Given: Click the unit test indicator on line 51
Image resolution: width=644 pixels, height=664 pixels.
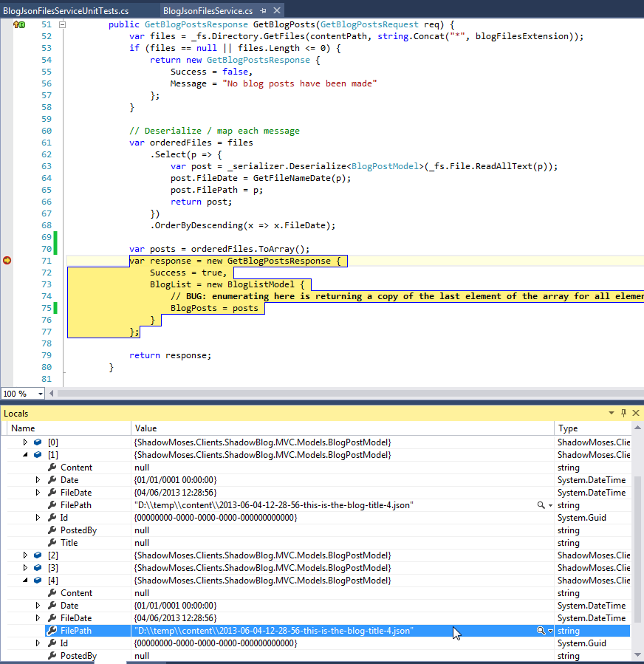Looking at the screenshot, I should click(x=19, y=24).
